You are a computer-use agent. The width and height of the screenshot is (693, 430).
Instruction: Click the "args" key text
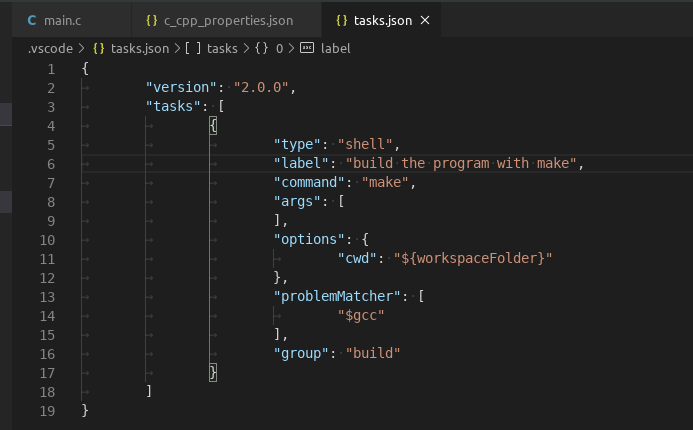tap(297, 202)
